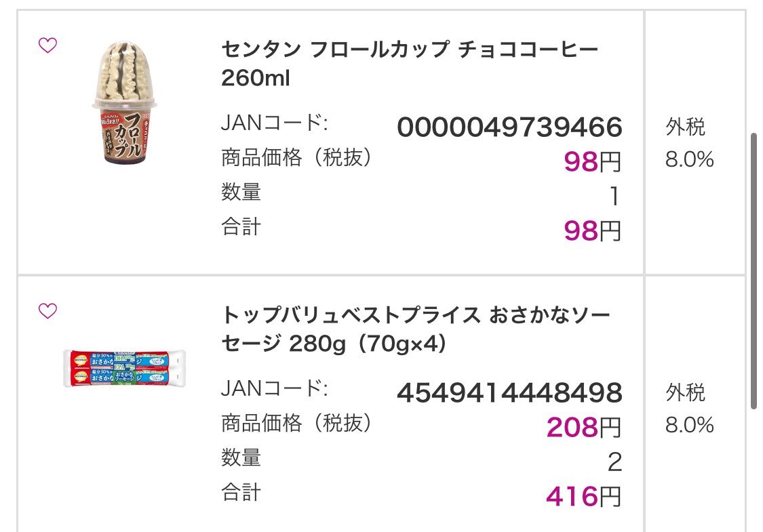
Task: Click the 416円 total for the sausage
Action: [584, 496]
